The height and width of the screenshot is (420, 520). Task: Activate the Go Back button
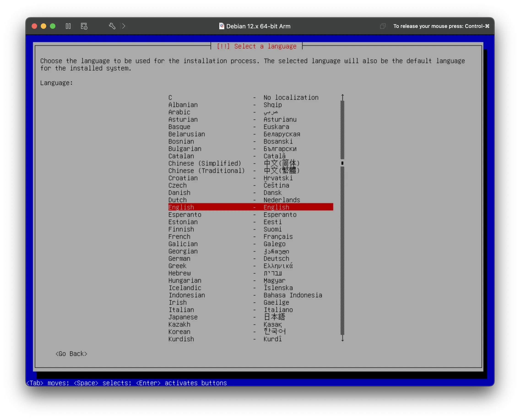click(71, 354)
